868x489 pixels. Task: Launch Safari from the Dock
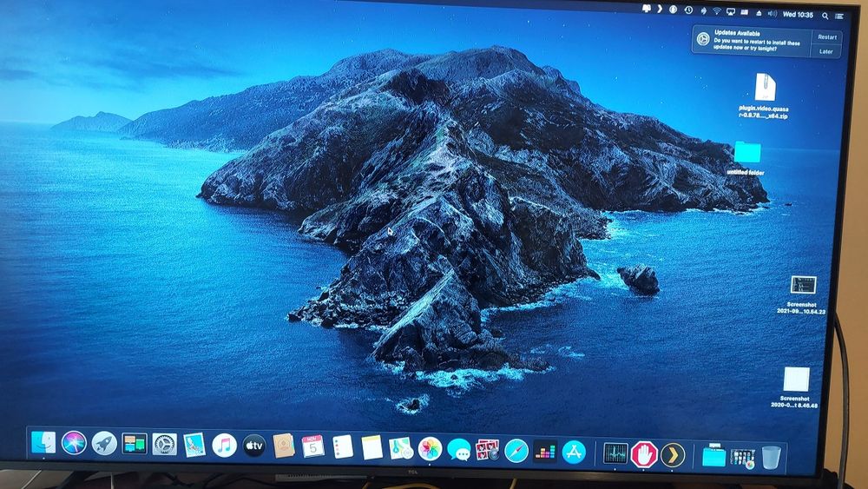[516, 451]
